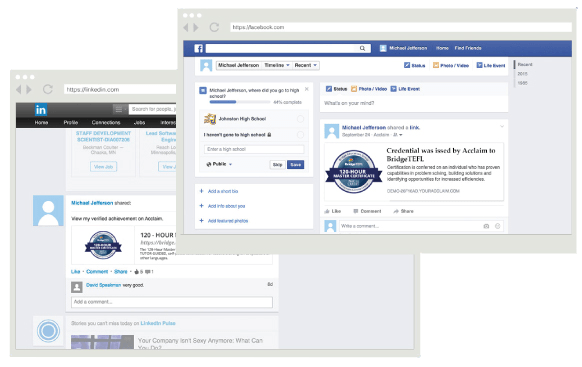Open Profile in the LinkedIn navigation
Screen dimensions: 582x367
pos(71,122)
